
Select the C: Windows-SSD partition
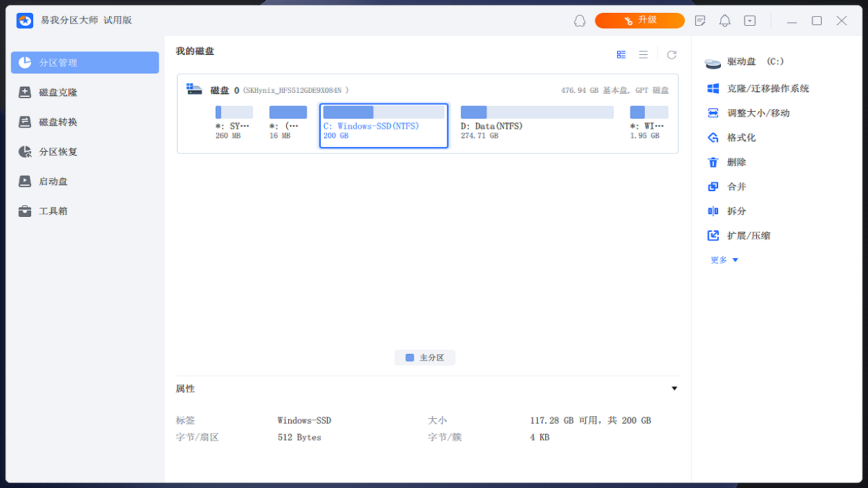tap(384, 125)
